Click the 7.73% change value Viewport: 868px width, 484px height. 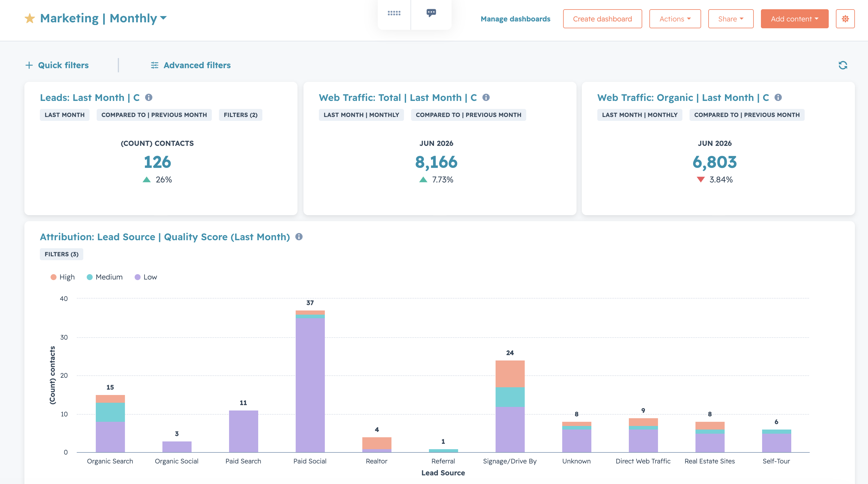[x=443, y=179]
